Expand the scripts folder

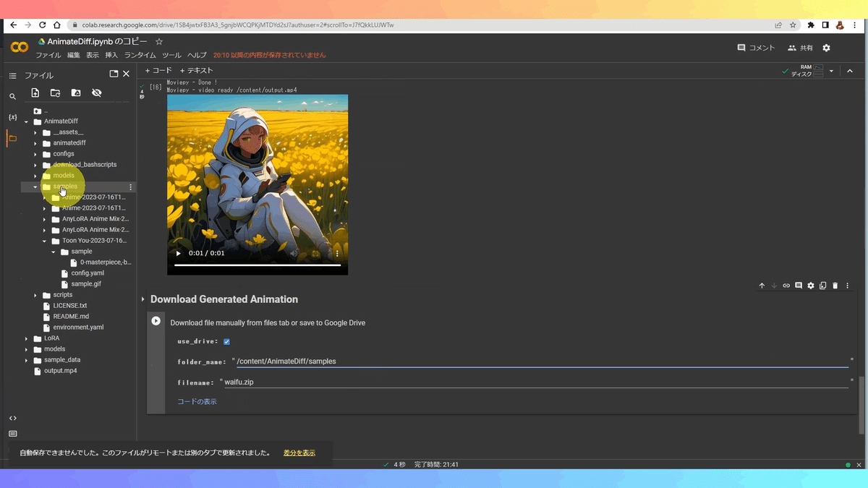tap(35, 295)
